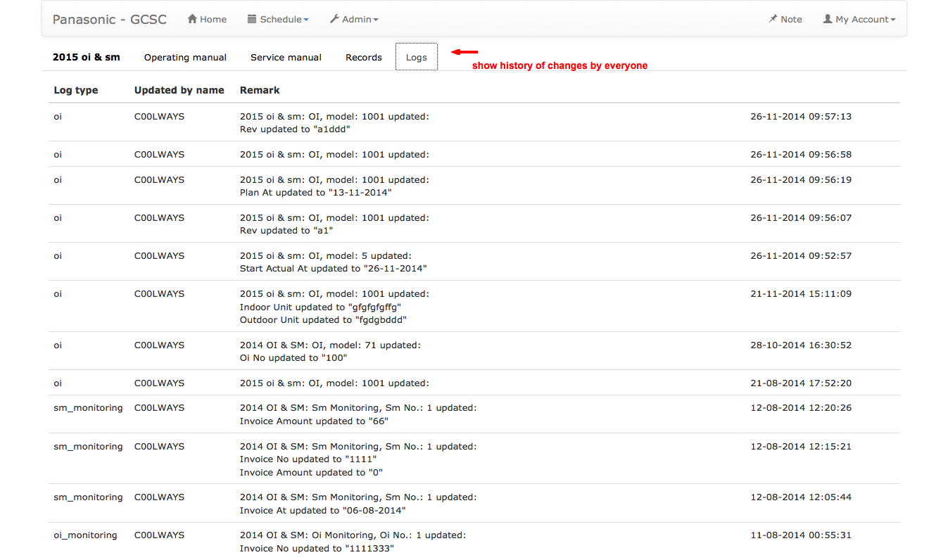Switch to the Service manual tab
The width and height of the screenshot is (948, 560).
[x=286, y=58]
